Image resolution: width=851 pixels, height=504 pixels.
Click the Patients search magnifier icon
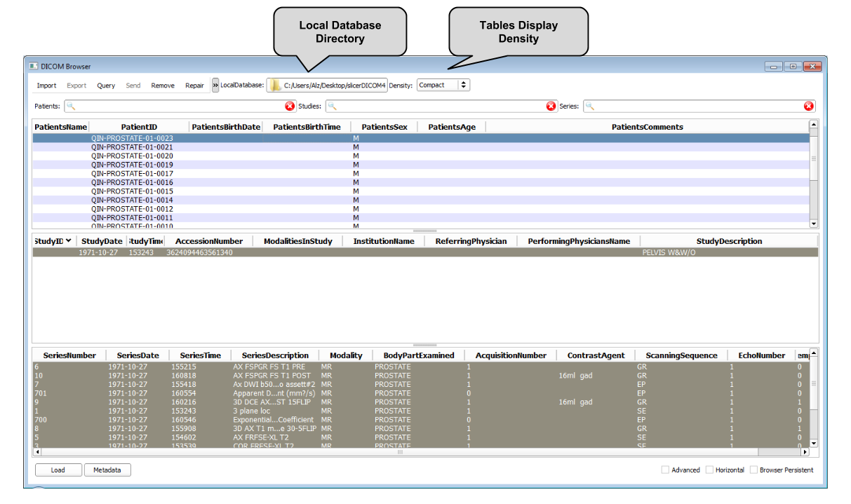72,107
